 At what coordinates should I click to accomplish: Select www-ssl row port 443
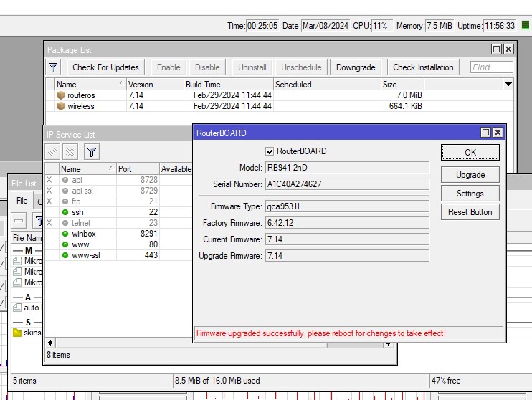[x=119, y=255]
